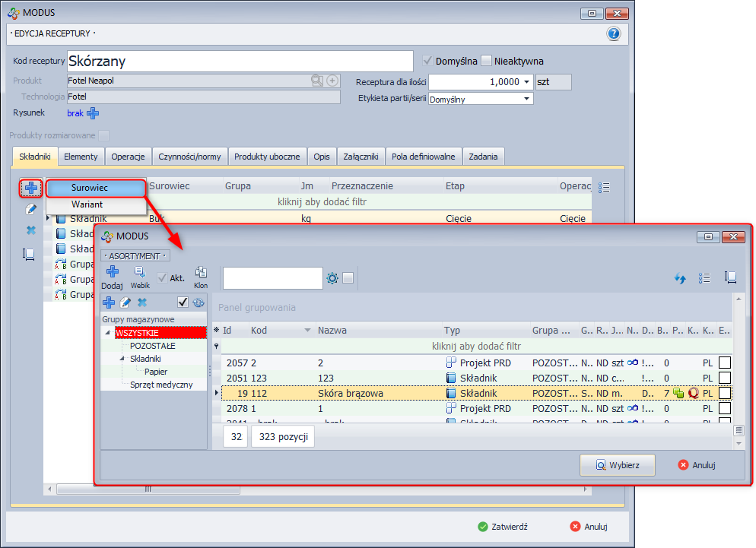Click the Klon copy icon

pyautogui.click(x=201, y=273)
